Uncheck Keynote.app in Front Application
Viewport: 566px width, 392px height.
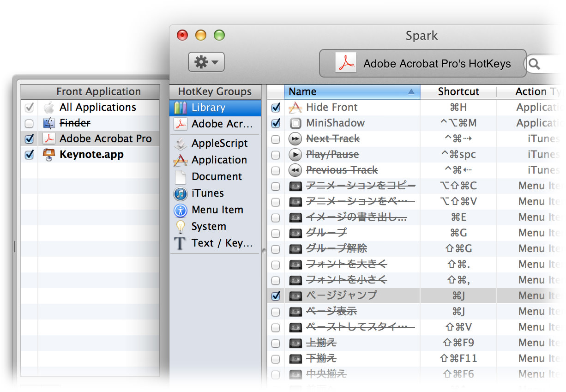coord(29,155)
